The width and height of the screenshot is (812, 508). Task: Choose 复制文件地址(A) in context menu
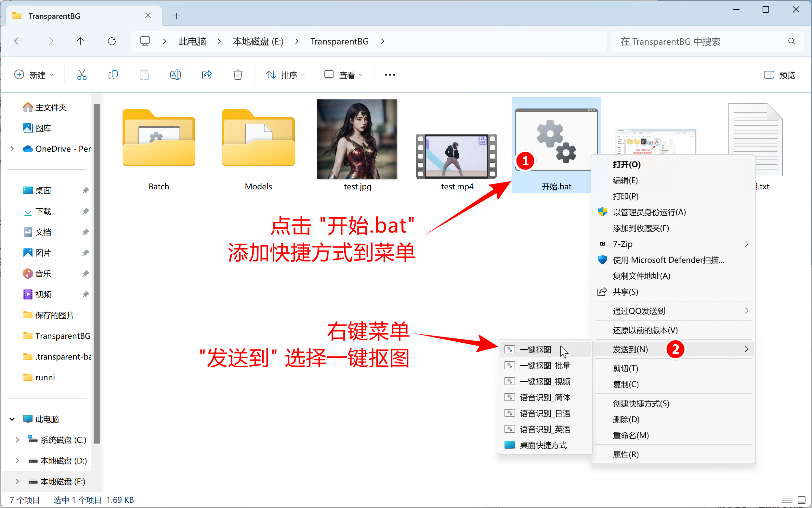[674, 276]
